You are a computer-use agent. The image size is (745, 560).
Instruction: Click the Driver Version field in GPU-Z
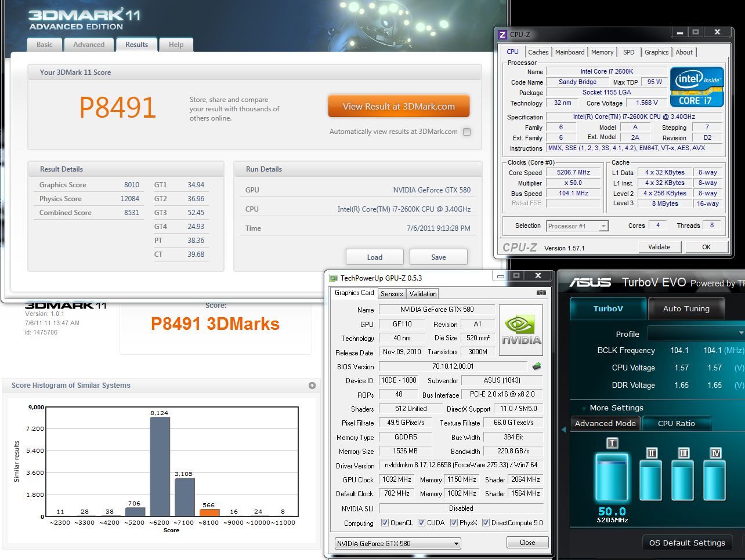click(x=461, y=465)
